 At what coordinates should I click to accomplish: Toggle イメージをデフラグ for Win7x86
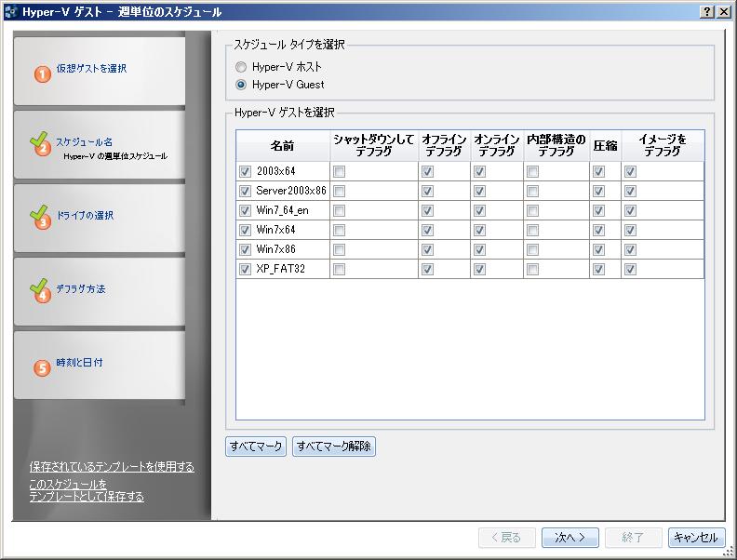(630, 249)
